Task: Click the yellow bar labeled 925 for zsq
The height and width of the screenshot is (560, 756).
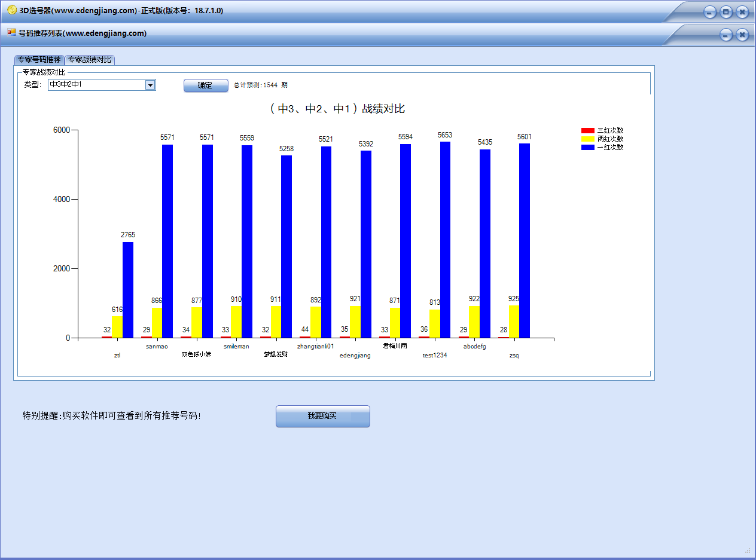Action: [514, 322]
